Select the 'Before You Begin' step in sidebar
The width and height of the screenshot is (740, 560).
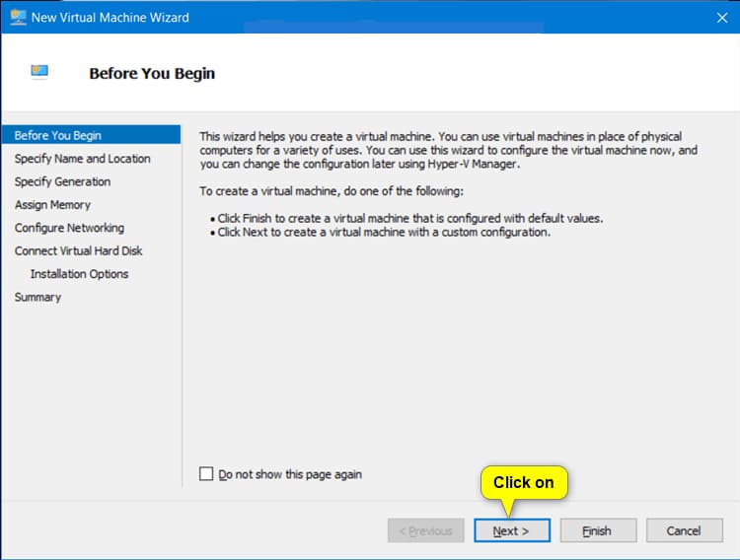pos(58,135)
